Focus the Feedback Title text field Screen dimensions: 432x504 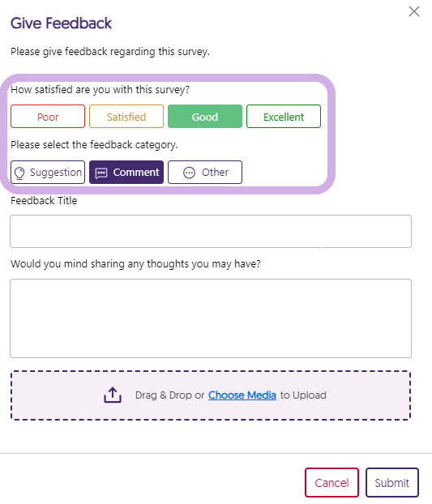pyautogui.click(x=211, y=232)
